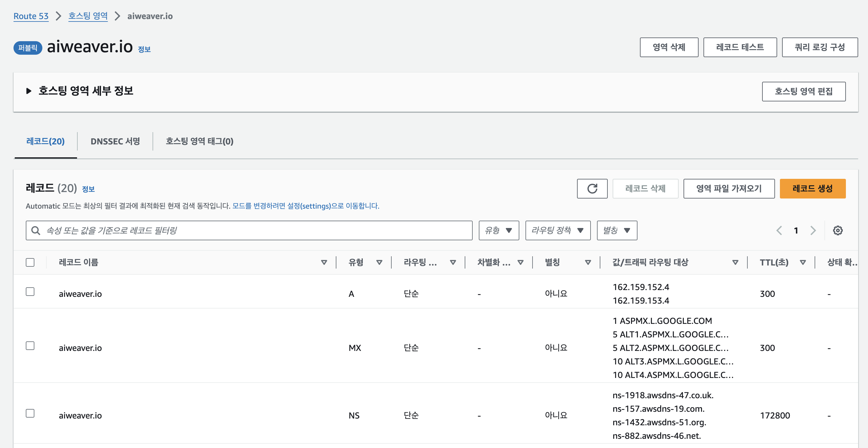Image resolution: width=868 pixels, height=448 pixels.
Task: Click the 레코드 테스트 button
Action: tap(740, 47)
